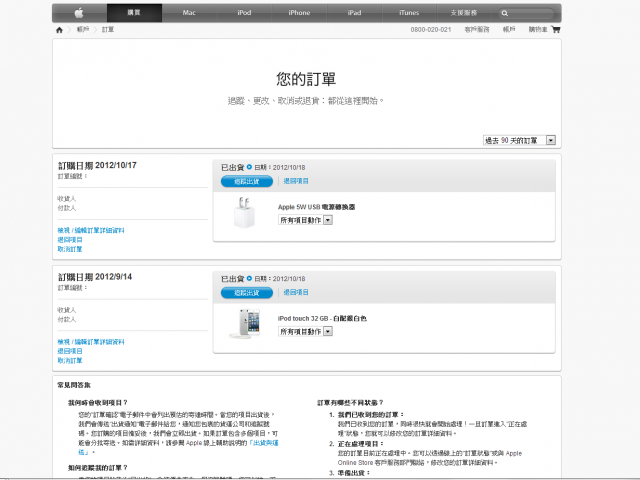Open the iTunes tab in navigation
The image size is (640, 480).
coord(409,13)
